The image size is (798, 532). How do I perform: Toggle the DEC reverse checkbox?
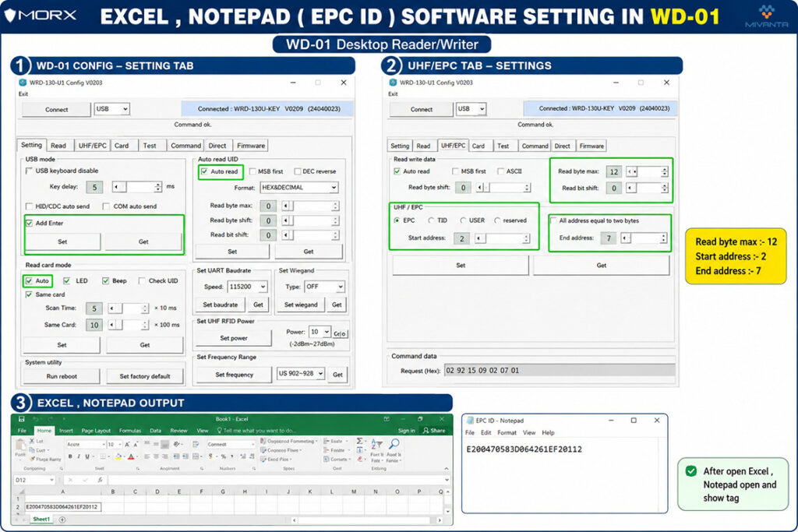pos(298,171)
